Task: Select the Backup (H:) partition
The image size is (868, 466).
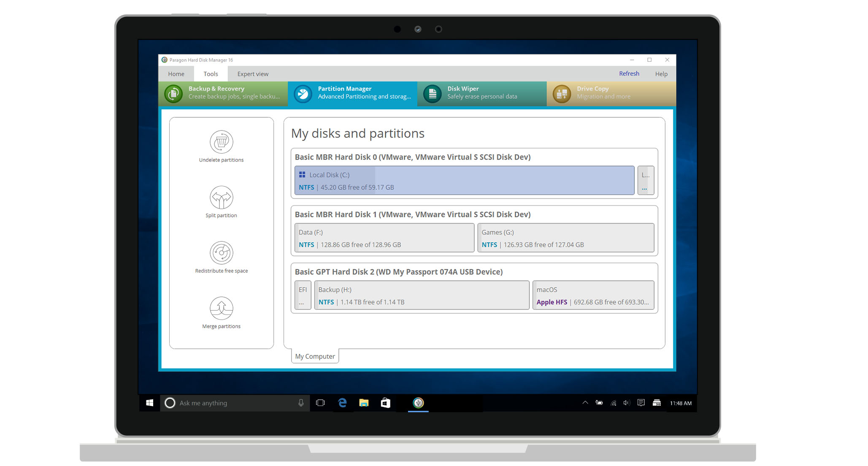Action: (x=421, y=295)
